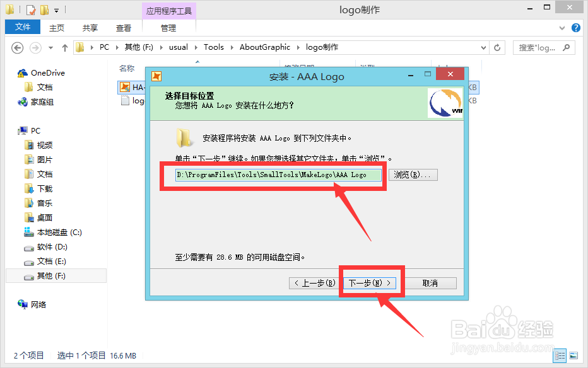Click the Explorer help question mark icon
The image size is (588, 368).
(x=576, y=28)
